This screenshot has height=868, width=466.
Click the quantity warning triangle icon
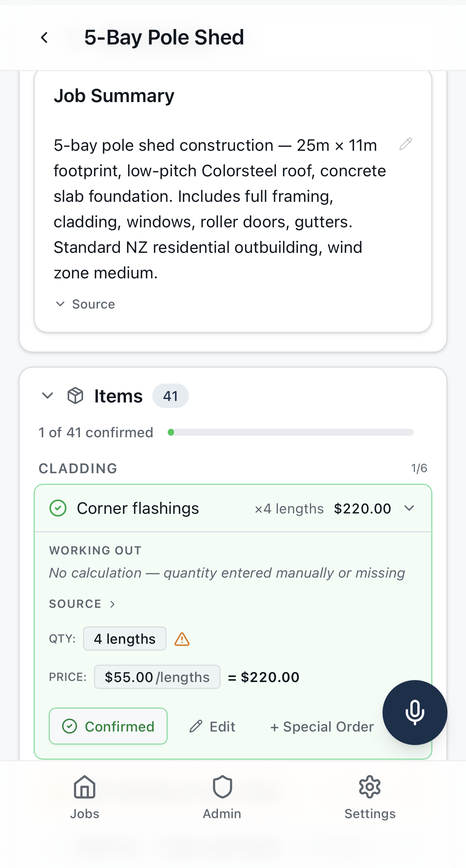tap(182, 639)
